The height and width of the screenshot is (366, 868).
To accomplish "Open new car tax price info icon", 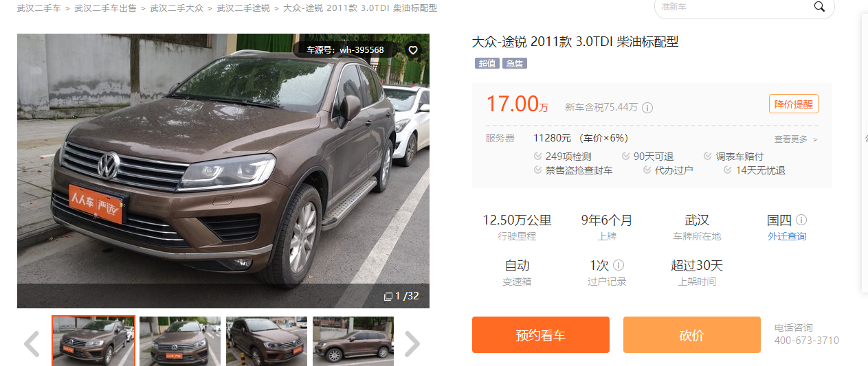I will [647, 108].
